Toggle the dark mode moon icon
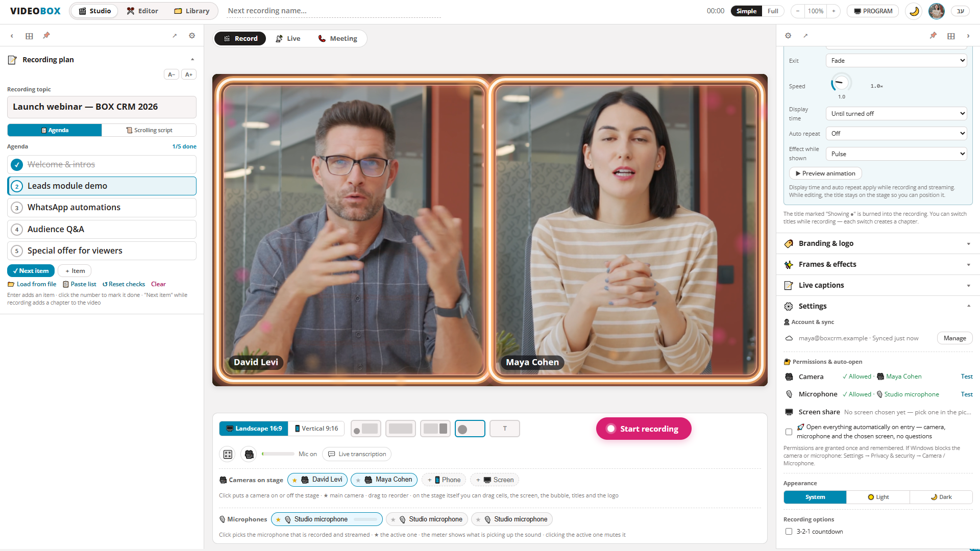 [914, 11]
